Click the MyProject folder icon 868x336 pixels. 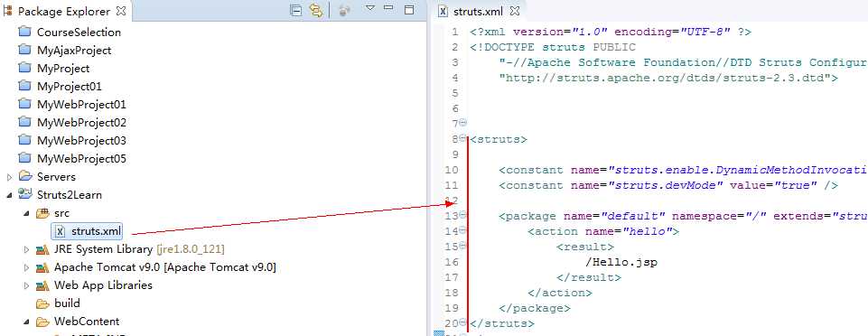24,68
